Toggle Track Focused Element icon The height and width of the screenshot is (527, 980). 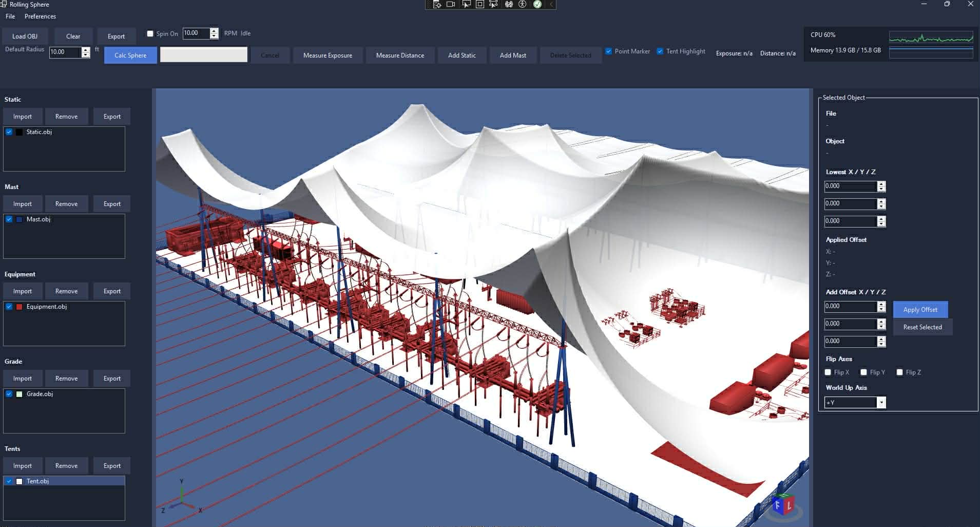pos(494,5)
